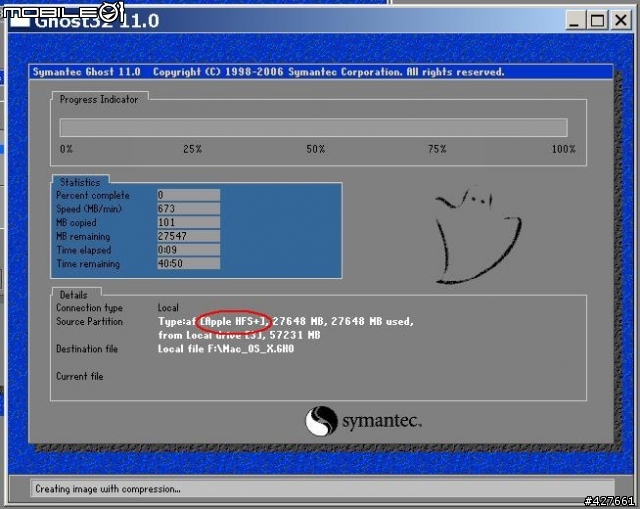The width and height of the screenshot is (640, 509).
Task: Click the from Local drive 57231 MB line
Action: (239, 335)
